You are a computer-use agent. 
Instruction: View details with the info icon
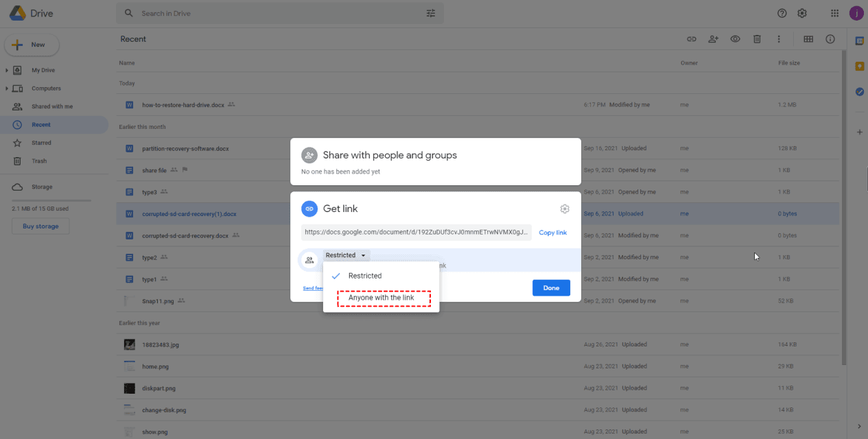click(x=830, y=39)
